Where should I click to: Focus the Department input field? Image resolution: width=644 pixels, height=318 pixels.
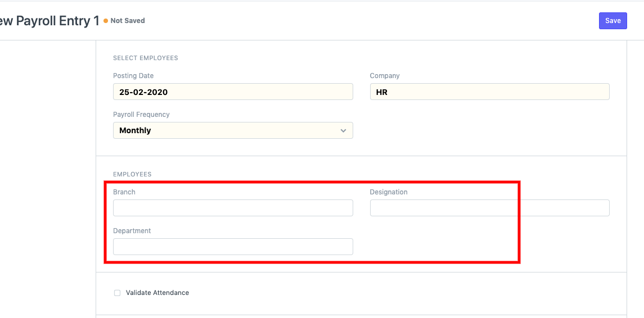click(232, 247)
